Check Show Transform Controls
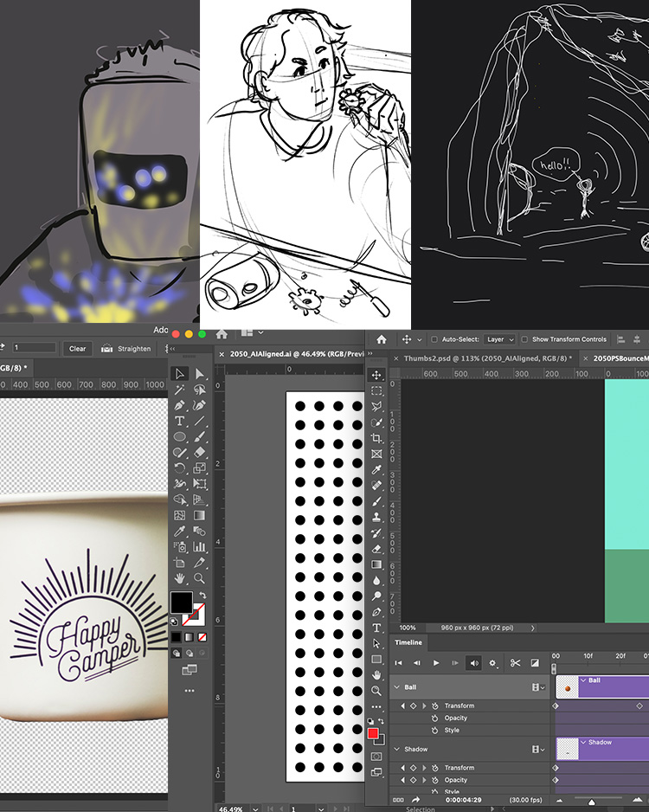Screen dimensions: 649x812 coord(525,339)
